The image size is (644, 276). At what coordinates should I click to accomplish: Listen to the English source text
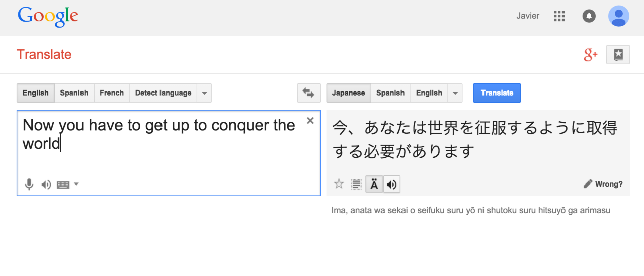(x=46, y=185)
